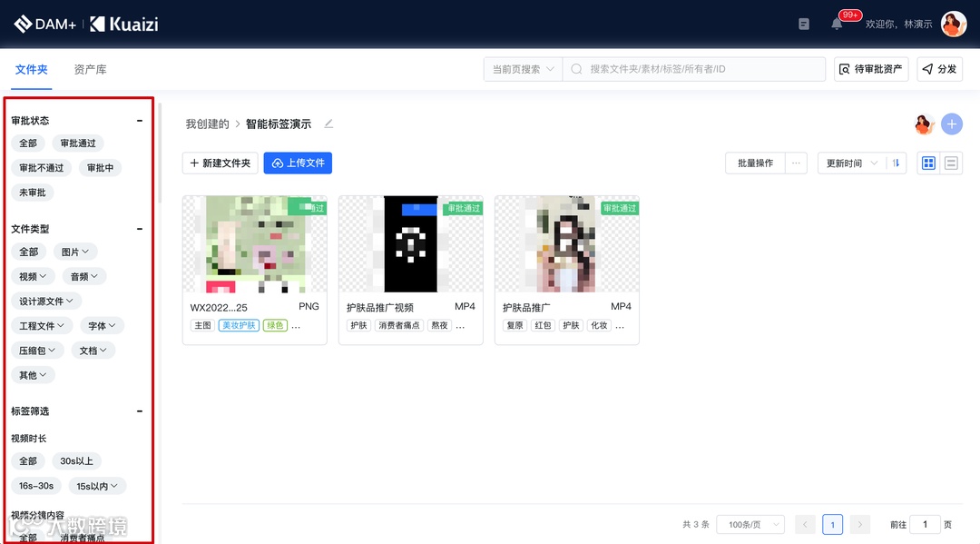Image resolution: width=980 pixels, height=544 pixels.
Task: Click the search input field
Action: (694, 69)
